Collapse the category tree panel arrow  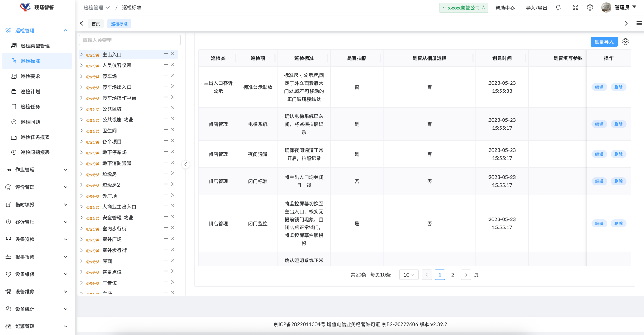[x=185, y=165]
